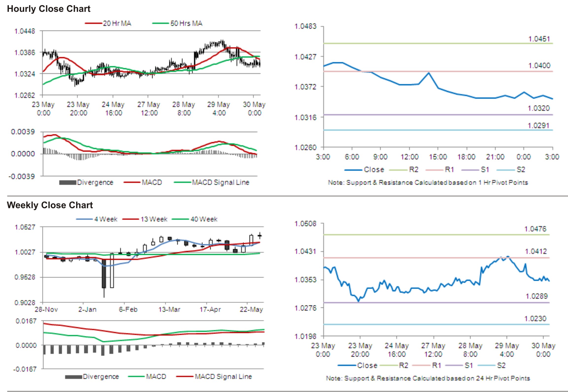Click the weekly y-axis label "0.9028"
The image size is (568, 392).
point(25,303)
